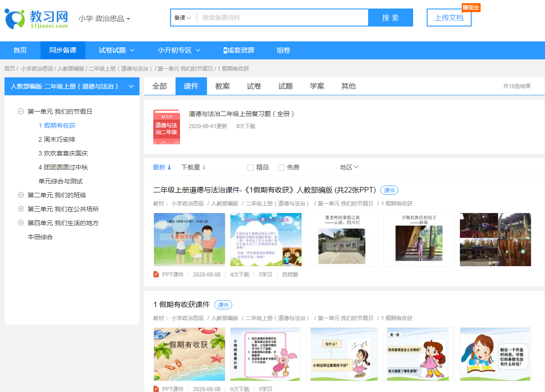Expand 第三单元 我们在公共场所
Viewport: 545px width, 392px height.
[21, 209]
